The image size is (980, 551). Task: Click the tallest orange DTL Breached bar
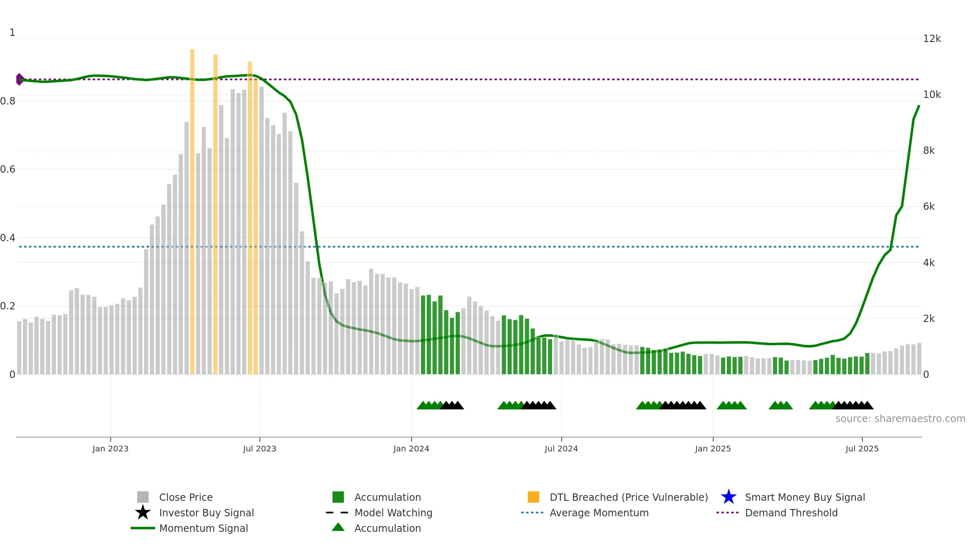tap(192, 211)
